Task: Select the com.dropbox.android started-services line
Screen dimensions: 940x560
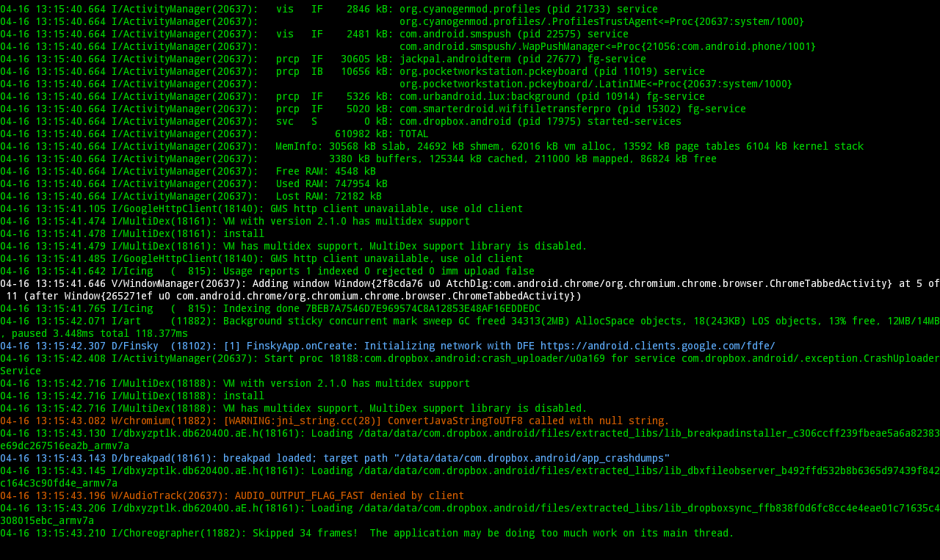Action: [341, 122]
